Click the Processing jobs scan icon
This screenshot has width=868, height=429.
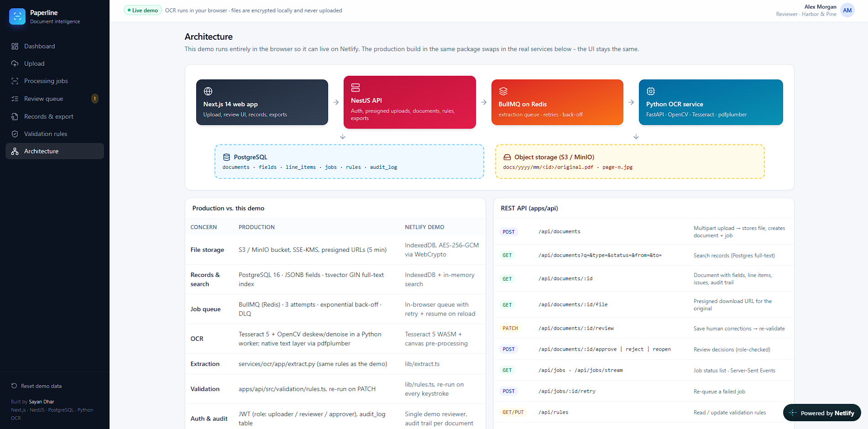coord(15,81)
